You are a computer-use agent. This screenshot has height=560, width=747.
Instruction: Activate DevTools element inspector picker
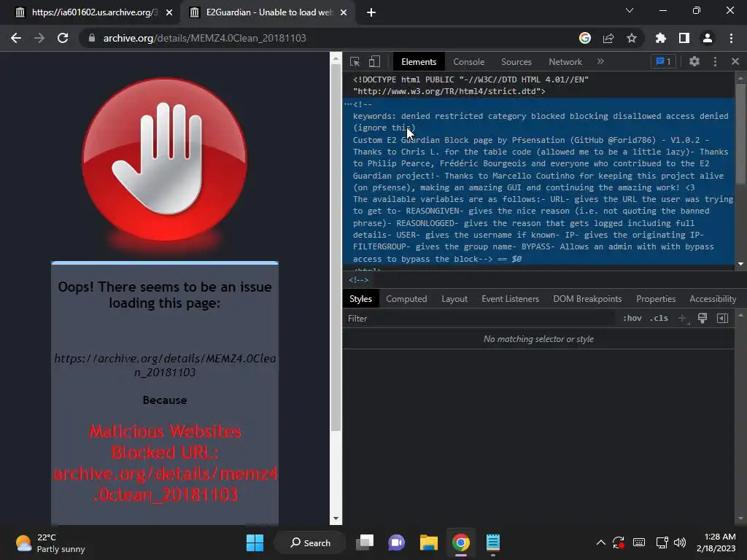tap(355, 61)
